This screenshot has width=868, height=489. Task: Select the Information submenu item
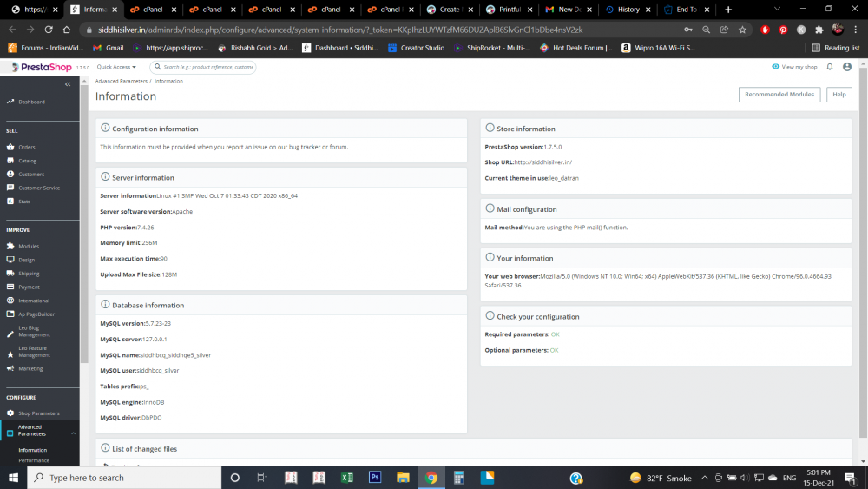(x=33, y=450)
